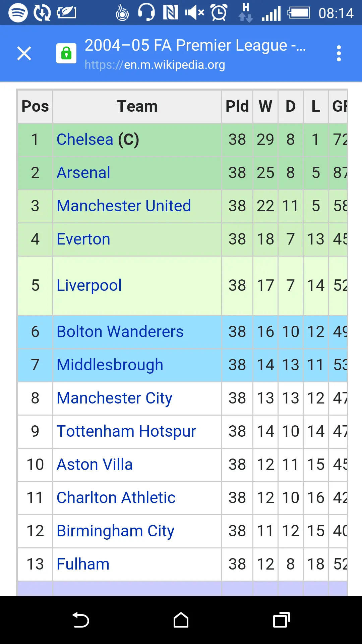
Task: Open the three-dot overflow menu
Action: coord(339,53)
